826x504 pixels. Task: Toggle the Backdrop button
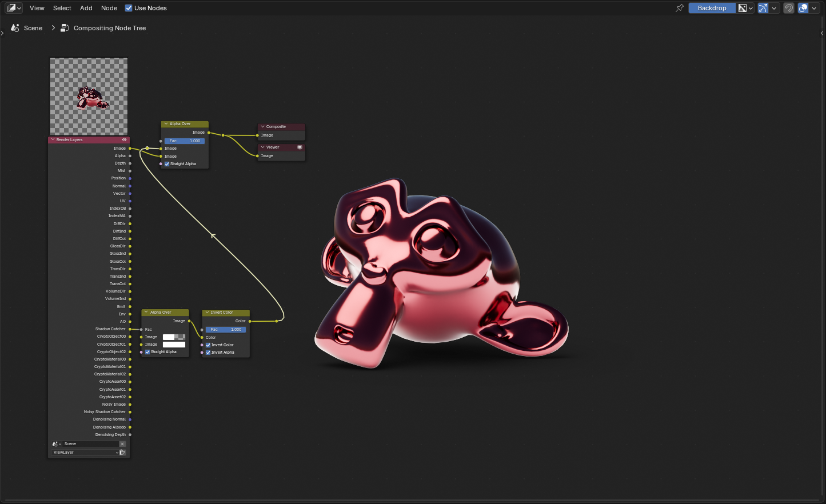pos(712,8)
